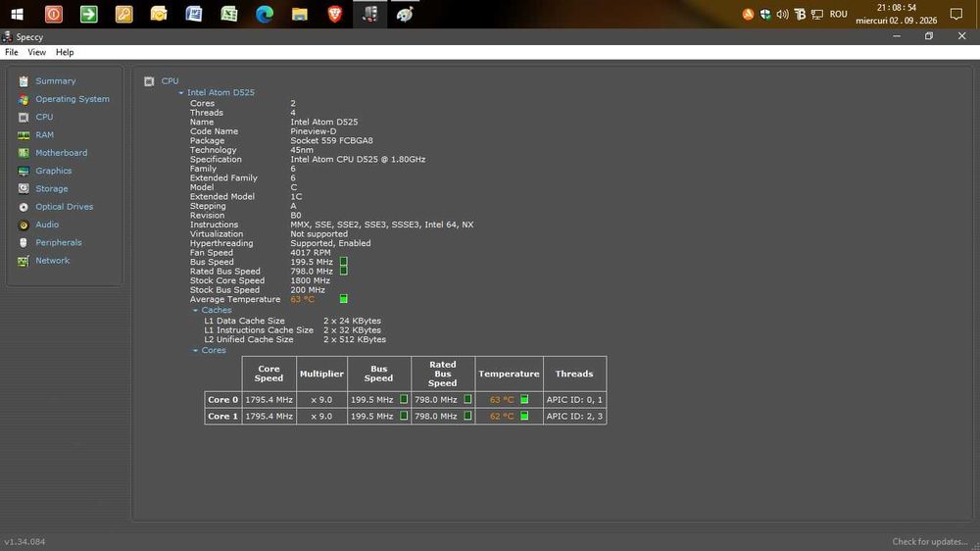
Task: Collapse the Intel Atom D525 tree node
Action: click(181, 92)
